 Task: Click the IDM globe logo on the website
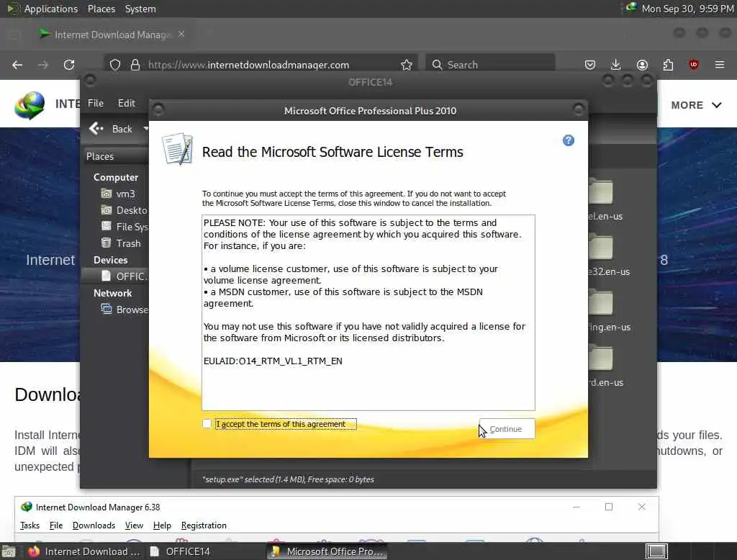pyautogui.click(x=30, y=105)
